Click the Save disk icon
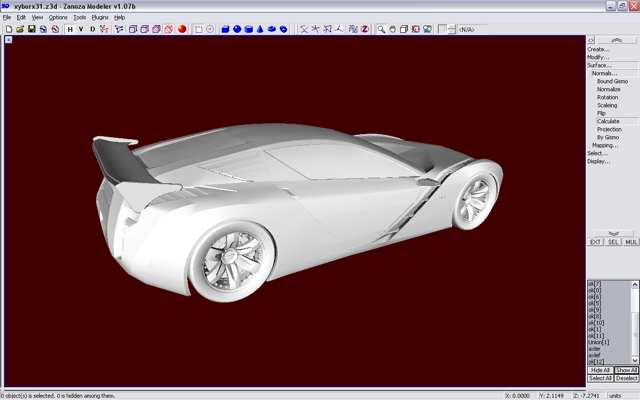The width and height of the screenshot is (640, 400). [31, 29]
